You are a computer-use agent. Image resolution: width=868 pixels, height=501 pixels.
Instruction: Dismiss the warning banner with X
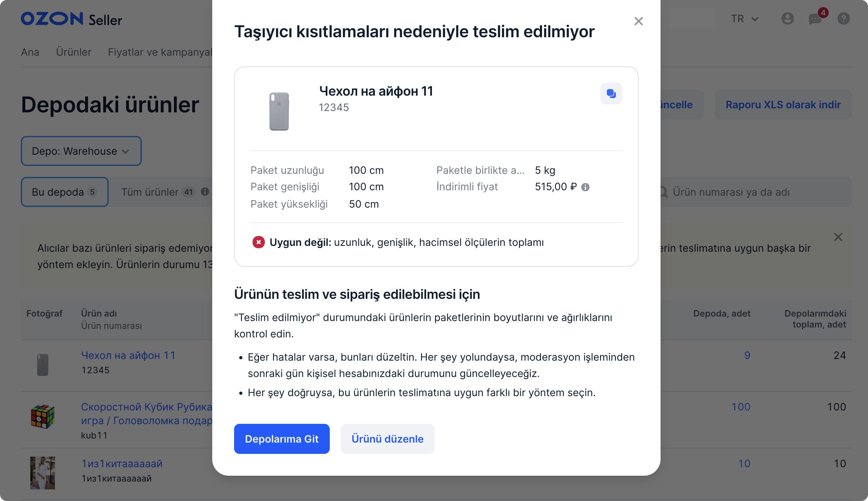point(838,237)
